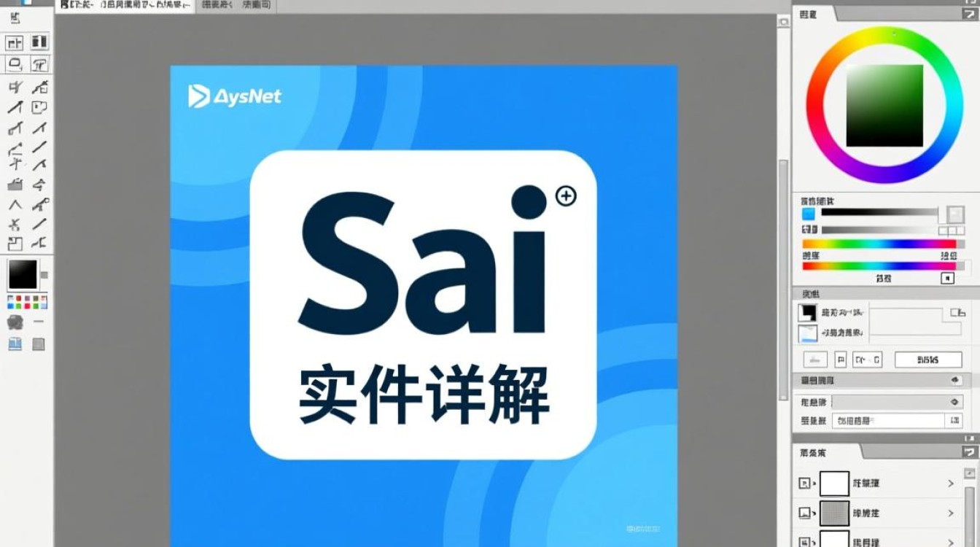Viewport: 980px width, 547px height.
Task: Pick a color from the toolbox palette grid
Action: (x=27, y=301)
